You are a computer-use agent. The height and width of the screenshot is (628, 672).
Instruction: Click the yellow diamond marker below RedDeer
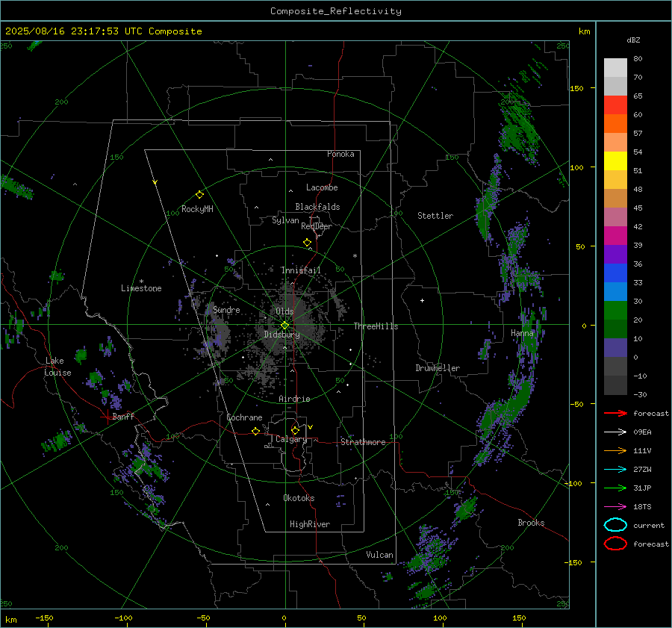click(x=307, y=243)
